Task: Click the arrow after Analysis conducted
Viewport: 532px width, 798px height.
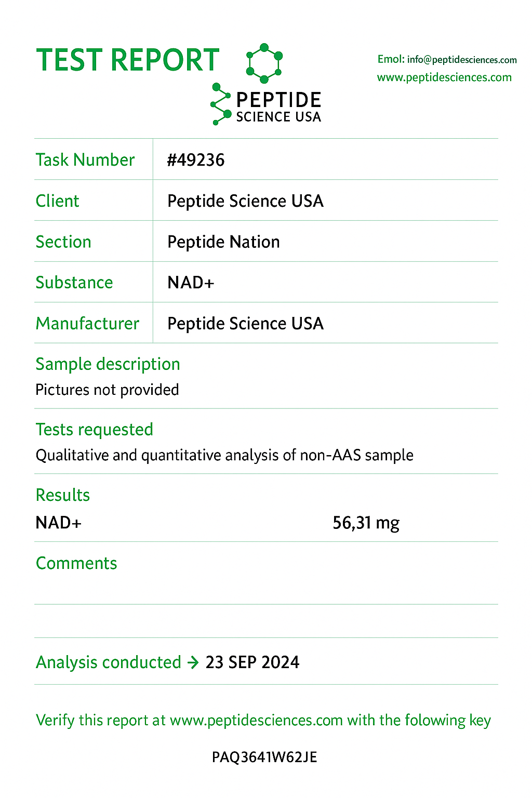Action: tap(193, 662)
